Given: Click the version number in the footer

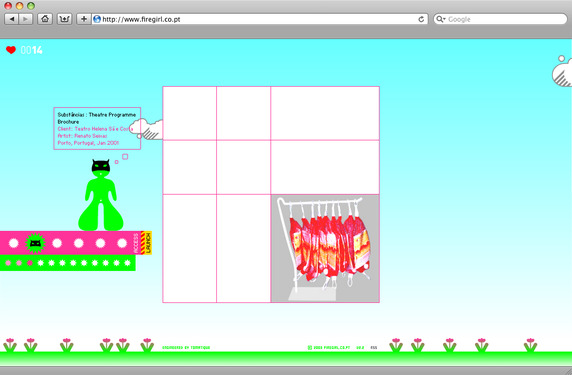Looking at the screenshot, I should pos(360,348).
